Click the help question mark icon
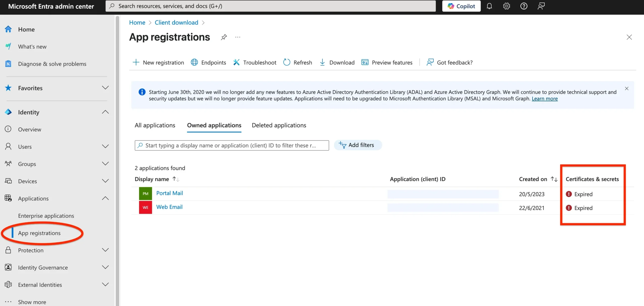The height and width of the screenshot is (306, 644). click(x=524, y=6)
